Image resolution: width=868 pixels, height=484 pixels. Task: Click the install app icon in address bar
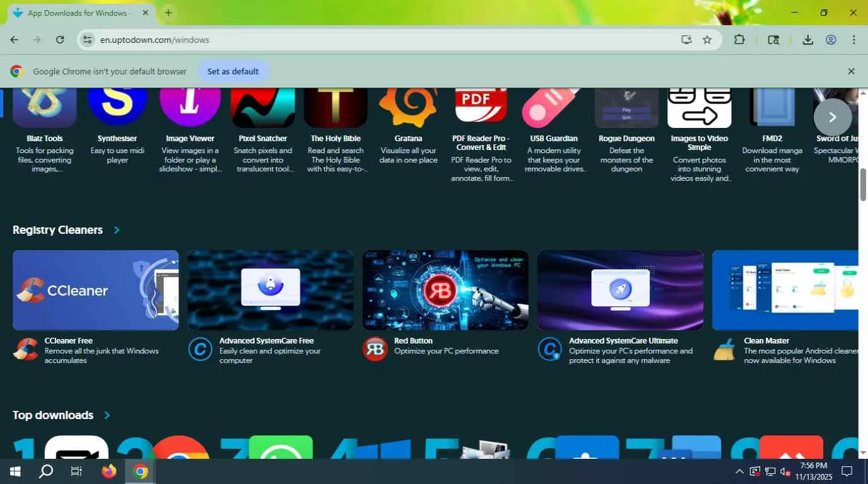tap(686, 40)
